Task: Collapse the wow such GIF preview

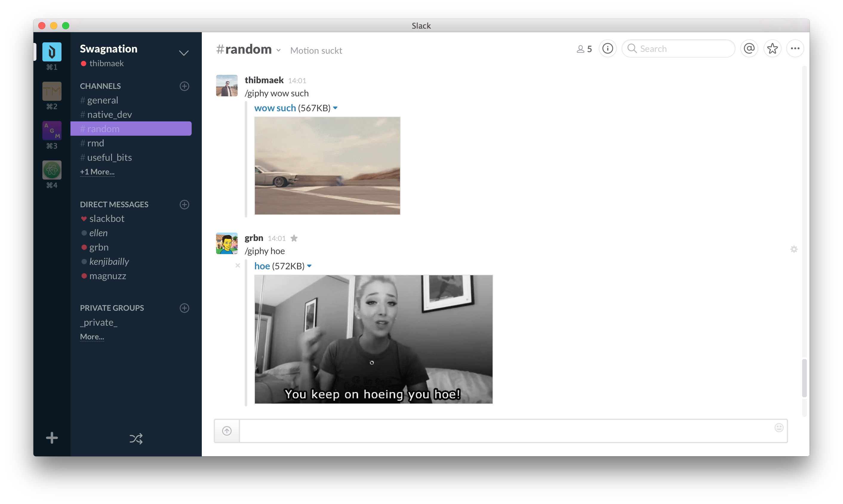Action: (x=335, y=108)
